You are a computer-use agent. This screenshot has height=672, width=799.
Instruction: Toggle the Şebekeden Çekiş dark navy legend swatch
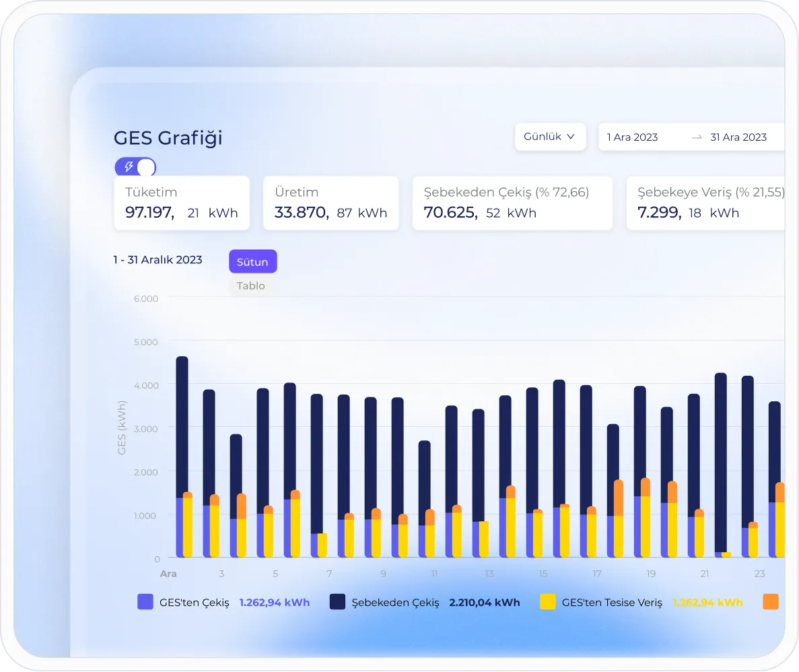[338, 602]
